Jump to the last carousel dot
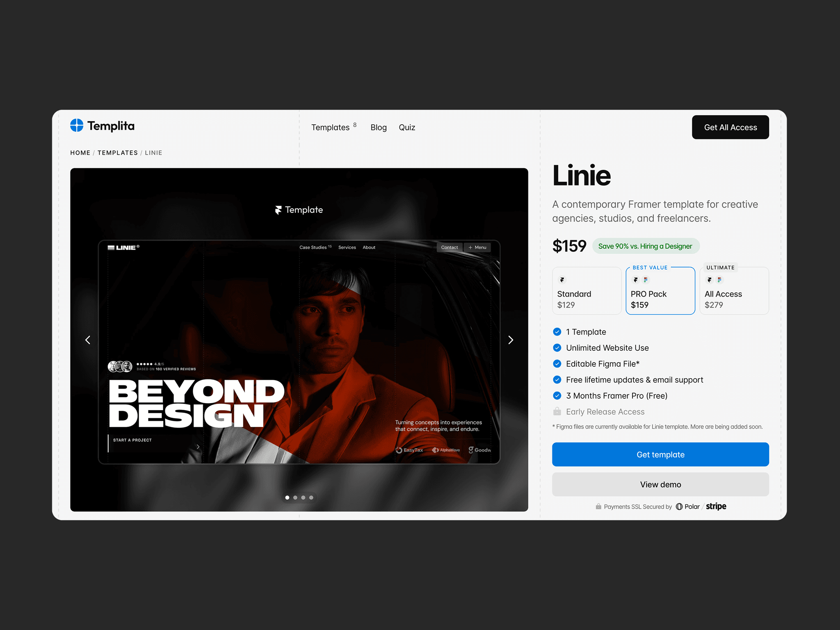Image resolution: width=840 pixels, height=630 pixels. (311, 498)
